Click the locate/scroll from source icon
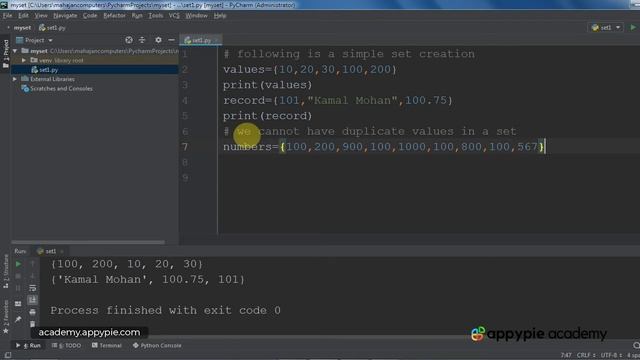 129,40
